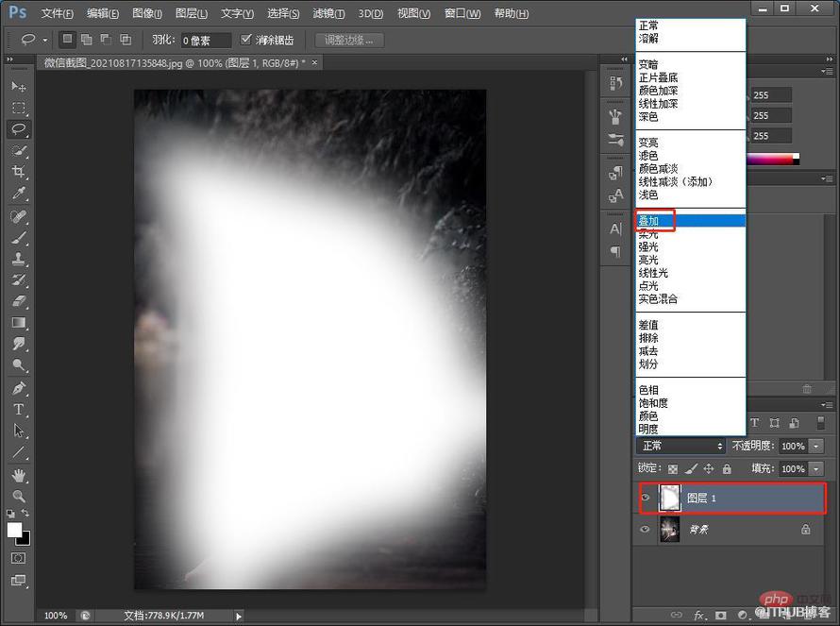Expand the 不透明度 opacity dropdown arrow
Screen dimensions: 840x626
[x=815, y=446]
